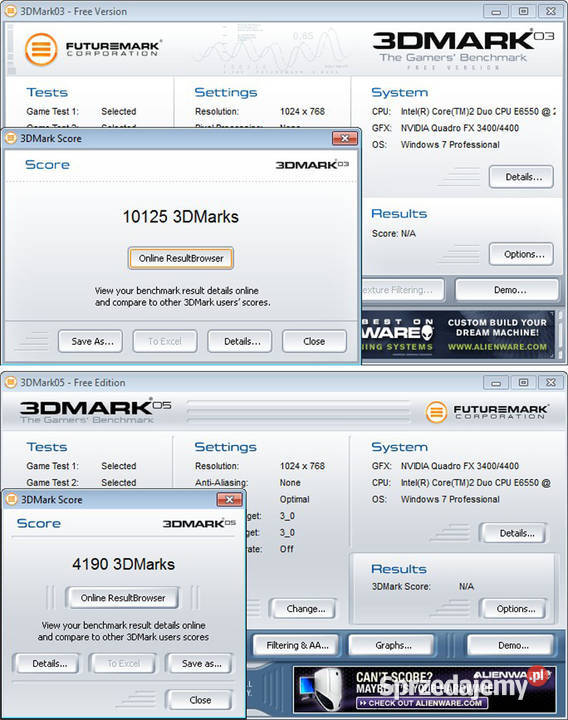Image resolution: width=568 pixels, height=720 pixels.
Task: Close 3DMark05 score dialog with red X
Action: tap(230, 500)
